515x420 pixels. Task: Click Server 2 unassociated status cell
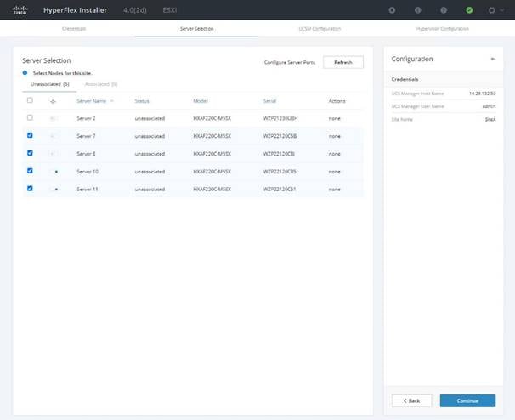click(150, 118)
